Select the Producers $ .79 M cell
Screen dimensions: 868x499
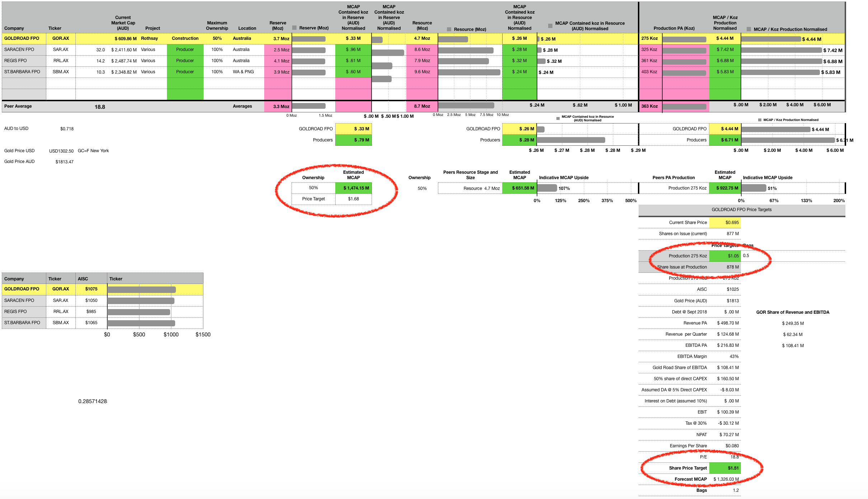[x=353, y=140]
